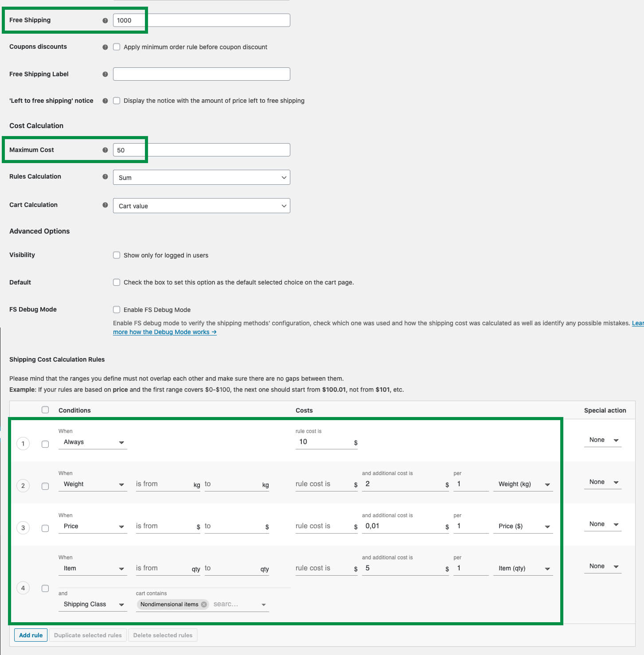
Task: Open rule 3 Special action None dropdown
Action: [x=603, y=524]
